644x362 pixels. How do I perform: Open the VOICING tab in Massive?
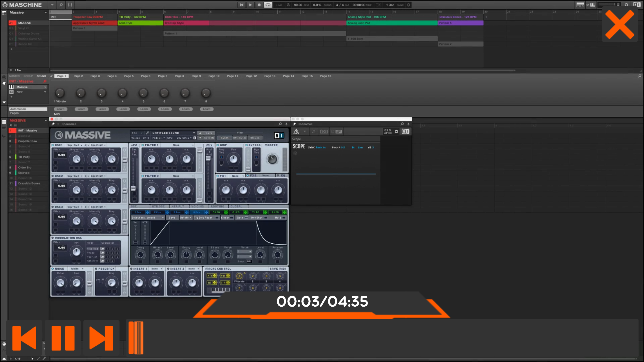[197, 206]
